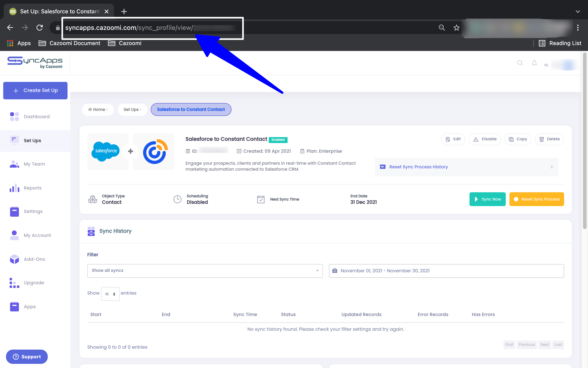Click the First pagination button
This screenshot has width=588, height=368.
[x=509, y=345]
